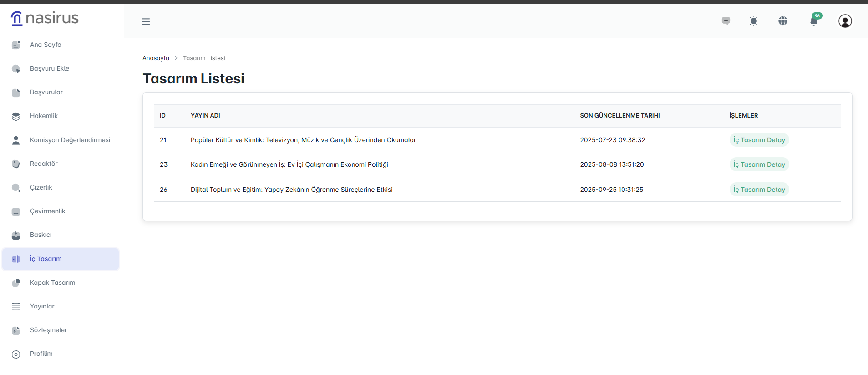Click the Anasayfa breadcrumb link

(156, 58)
